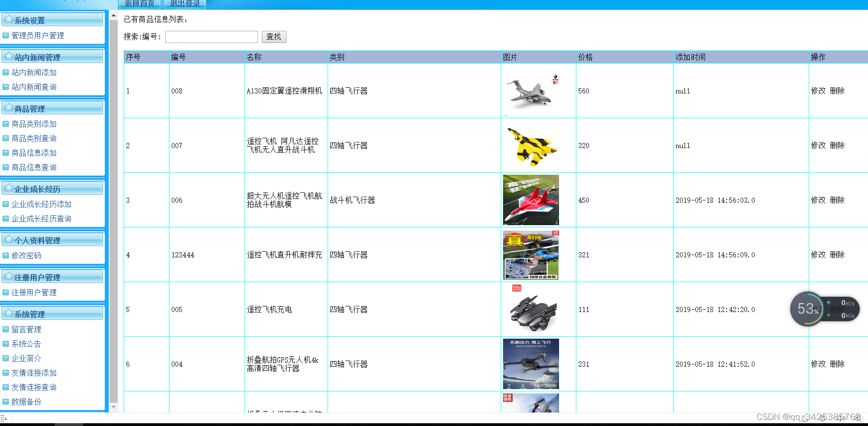Click 修改 for product 123444
Screen dimensions: 868x426
coord(818,255)
